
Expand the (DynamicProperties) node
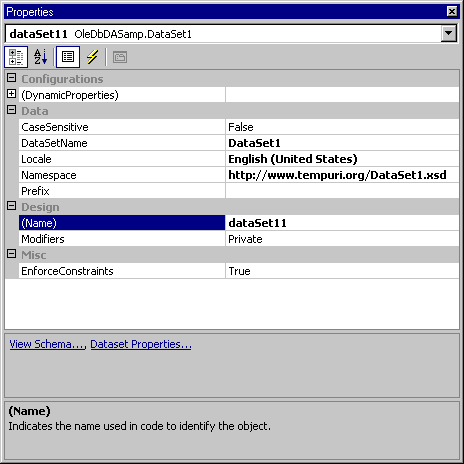click(11, 94)
